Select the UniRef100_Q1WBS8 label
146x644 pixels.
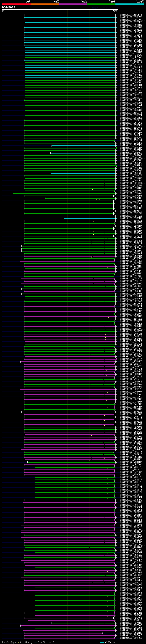point(131,48)
